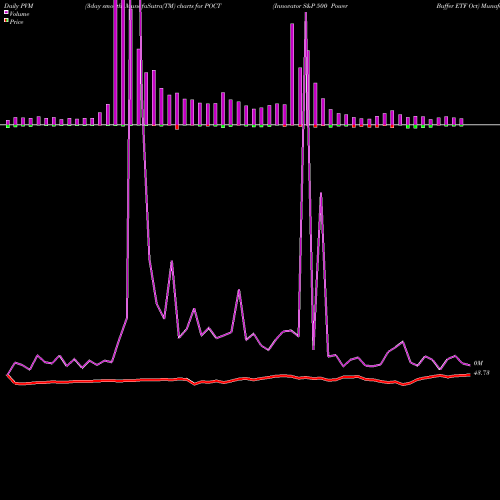Click the 'Innovator S&P 500 Power' header text
Image resolution: width=500 pixels, height=500 pixels.
310,6
